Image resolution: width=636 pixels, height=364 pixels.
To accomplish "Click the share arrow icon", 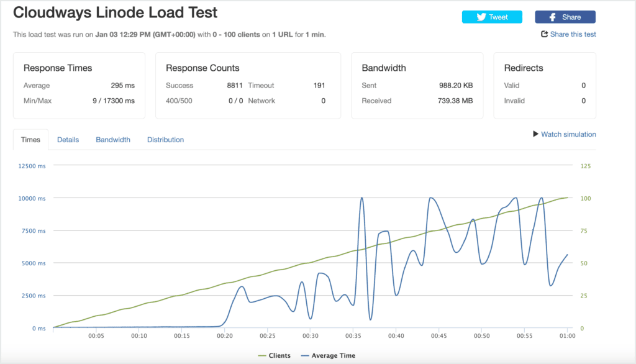I will (544, 34).
